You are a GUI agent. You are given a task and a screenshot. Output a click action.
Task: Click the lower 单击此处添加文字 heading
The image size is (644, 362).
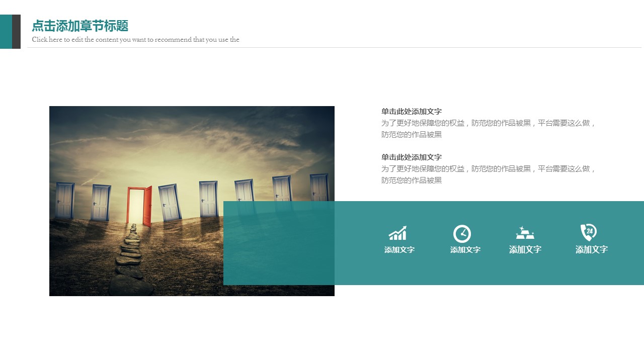point(411,157)
